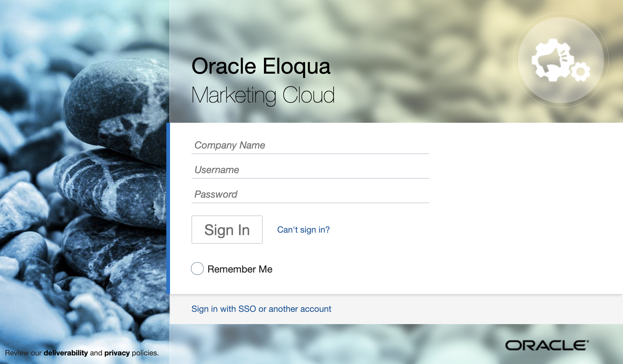Click the Oracle logo
Image resolution: width=623 pixels, height=364 pixels.
point(547,345)
